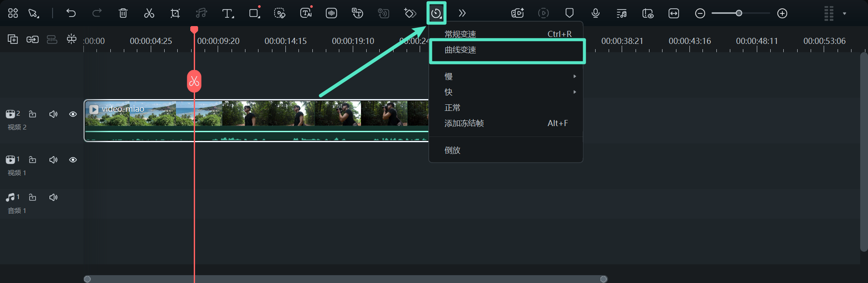The image size is (868, 283).
Task: Open the AI text tool
Action: click(306, 13)
